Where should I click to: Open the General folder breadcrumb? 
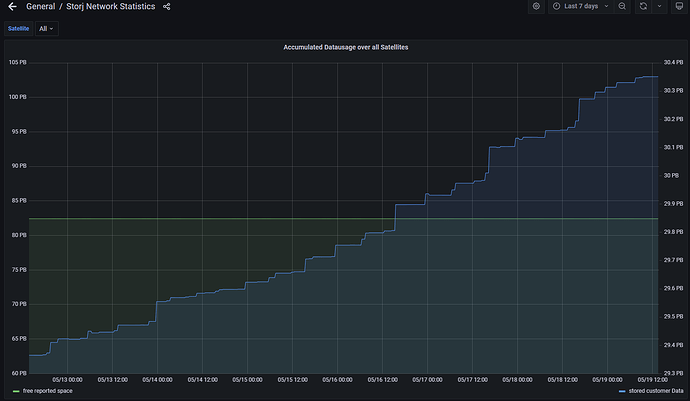pyautogui.click(x=41, y=7)
